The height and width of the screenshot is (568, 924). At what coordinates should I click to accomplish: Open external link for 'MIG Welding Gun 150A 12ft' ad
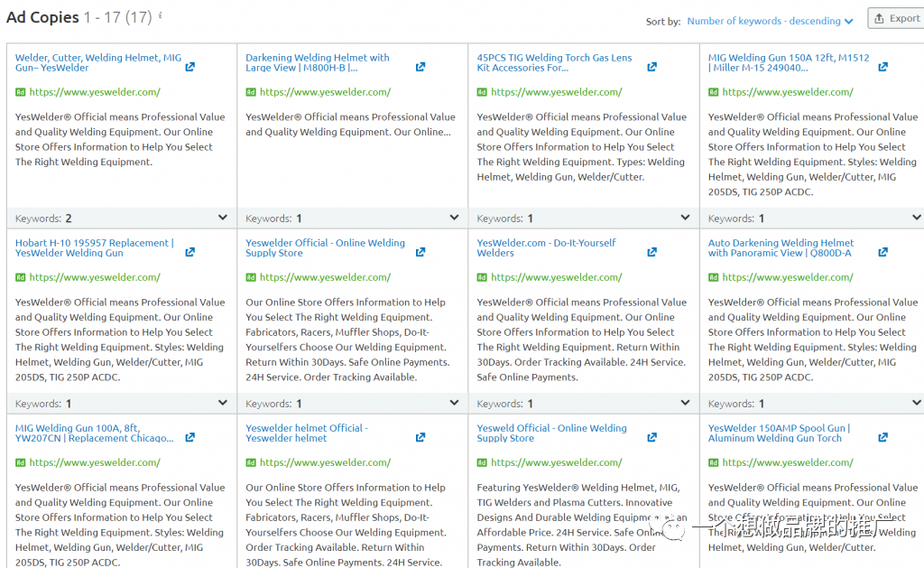tap(882, 67)
